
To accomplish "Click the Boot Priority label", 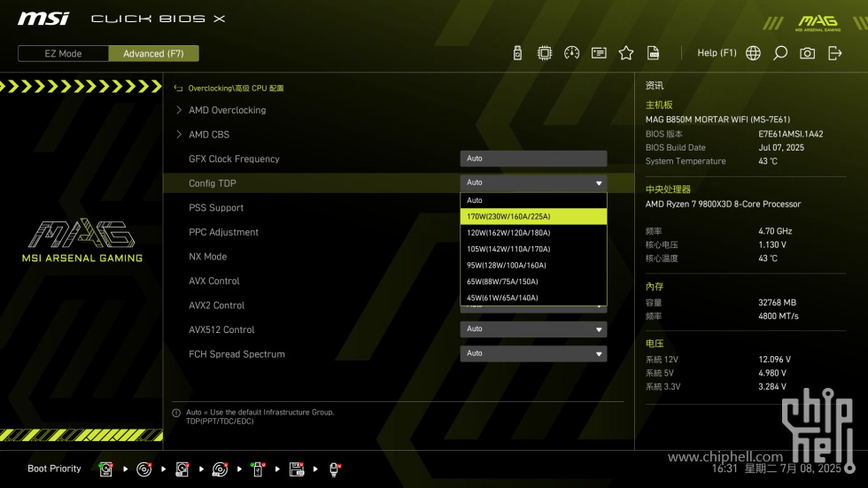I will (54, 469).
